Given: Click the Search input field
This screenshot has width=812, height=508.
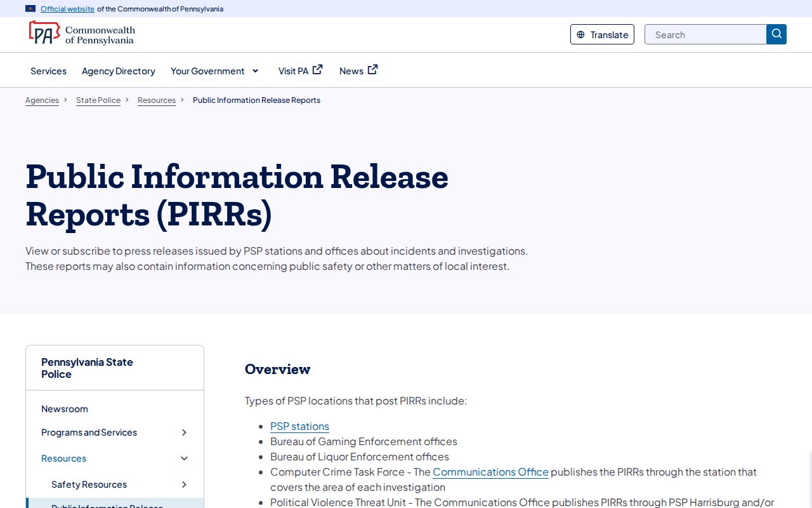Looking at the screenshot, I should point(705,34).
